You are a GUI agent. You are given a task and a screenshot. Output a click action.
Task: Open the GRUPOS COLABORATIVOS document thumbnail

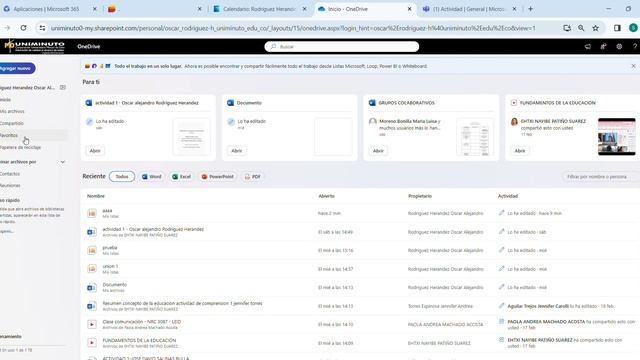[x=475, y=137]
